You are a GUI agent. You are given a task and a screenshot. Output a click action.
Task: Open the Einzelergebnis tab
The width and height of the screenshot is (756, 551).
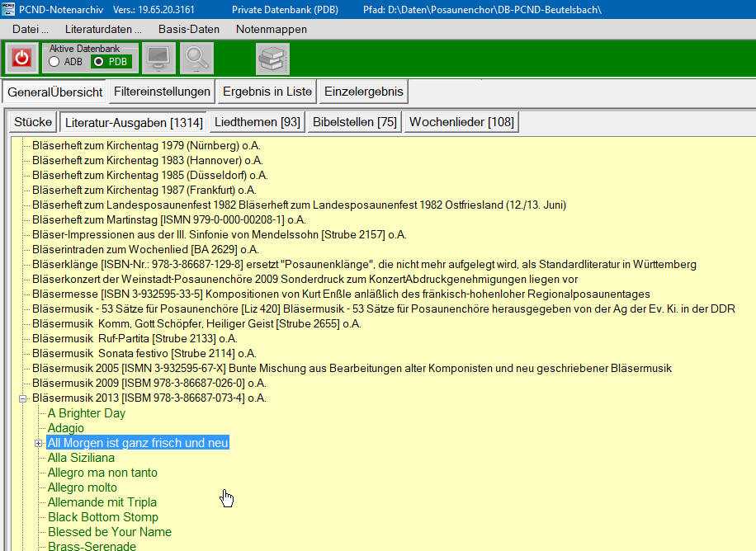pyautogui.click(x=363, y=92)
